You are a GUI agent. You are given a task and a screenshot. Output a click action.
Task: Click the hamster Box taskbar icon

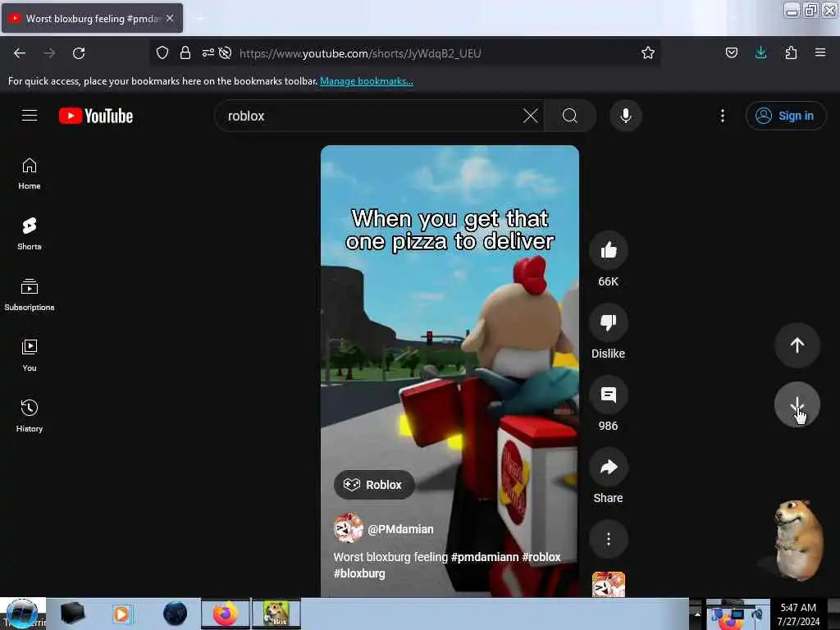[x=276, y=614]
